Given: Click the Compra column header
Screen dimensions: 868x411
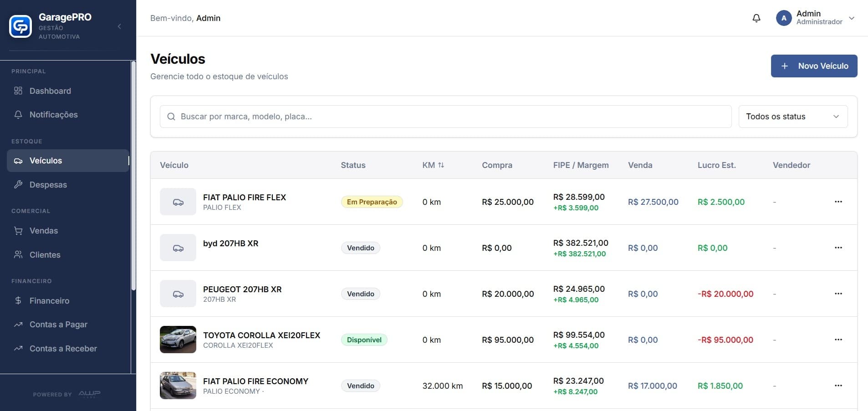Looking at the screenshot, I should point(497,165).
